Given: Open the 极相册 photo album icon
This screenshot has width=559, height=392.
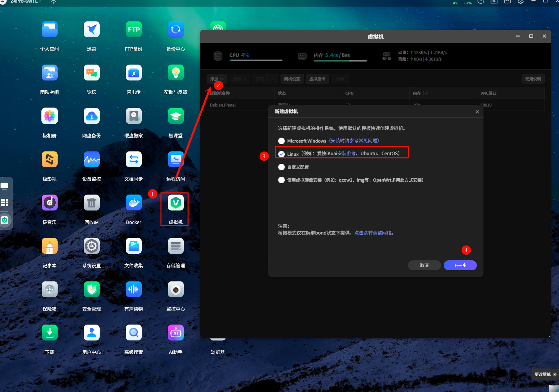Looking at the screenshot, I should [x=50, y=116].
